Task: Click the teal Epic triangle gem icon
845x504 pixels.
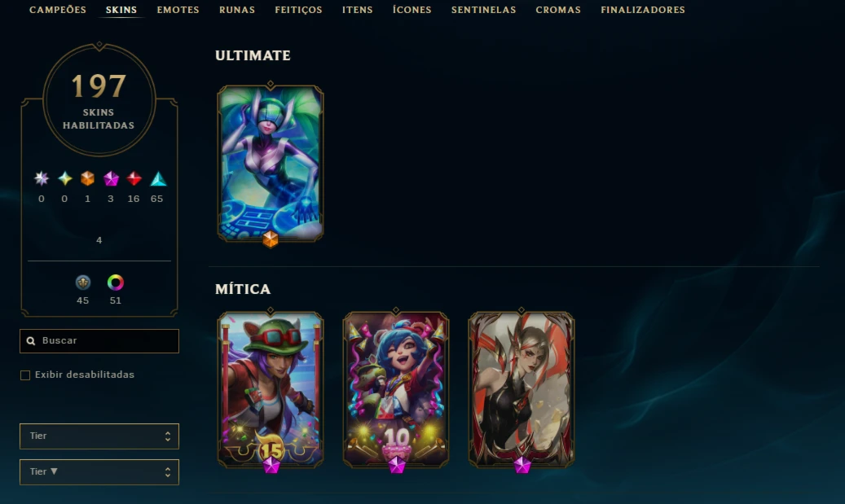Action: click(x=158, y=178)
